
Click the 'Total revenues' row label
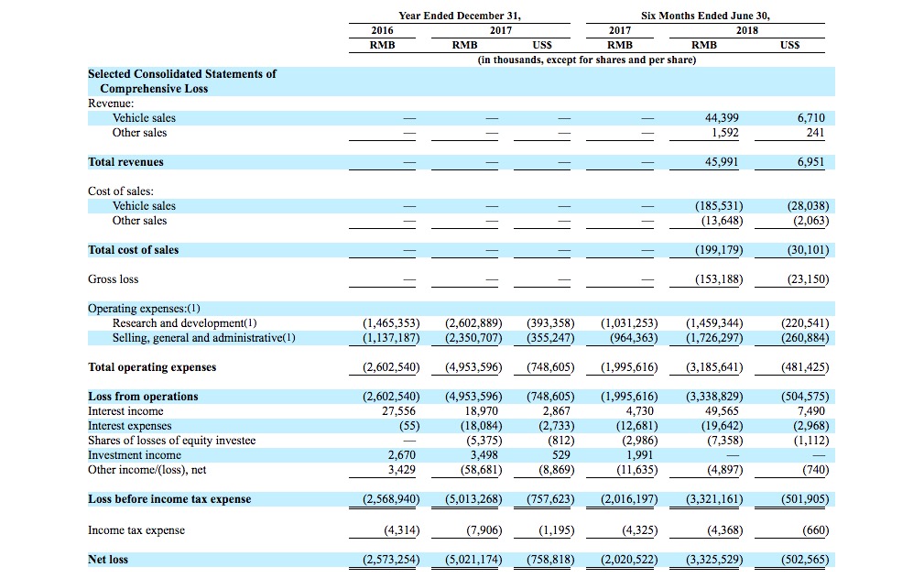point(125,162)
